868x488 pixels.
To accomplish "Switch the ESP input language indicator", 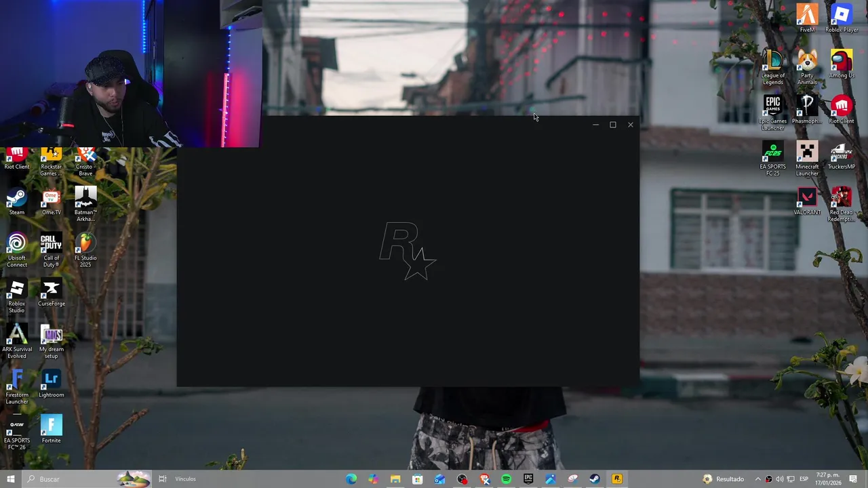I will coord(804,479).
